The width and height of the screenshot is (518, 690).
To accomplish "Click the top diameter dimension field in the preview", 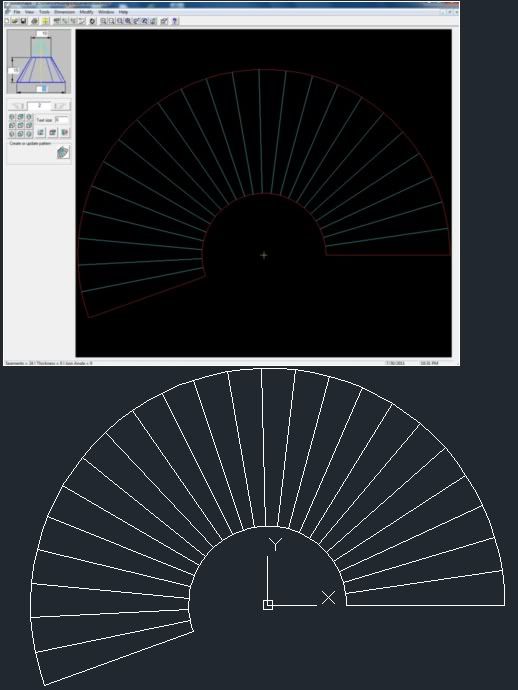I will click(x=42, y=33).
